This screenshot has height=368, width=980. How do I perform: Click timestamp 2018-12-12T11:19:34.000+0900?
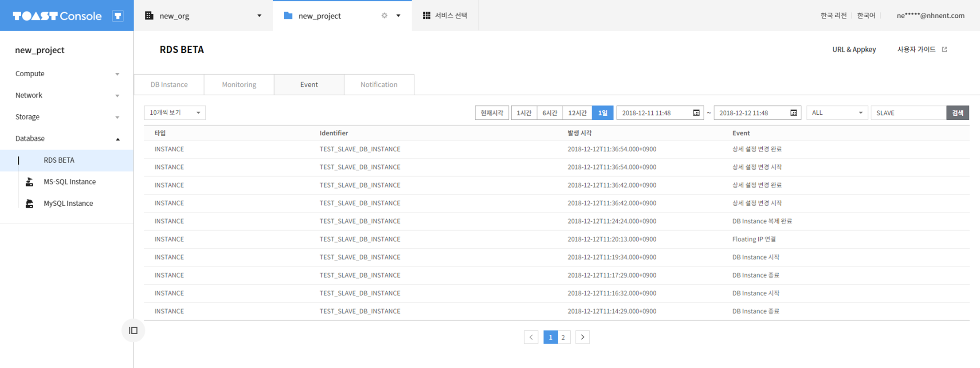click(x=612, y=257)
